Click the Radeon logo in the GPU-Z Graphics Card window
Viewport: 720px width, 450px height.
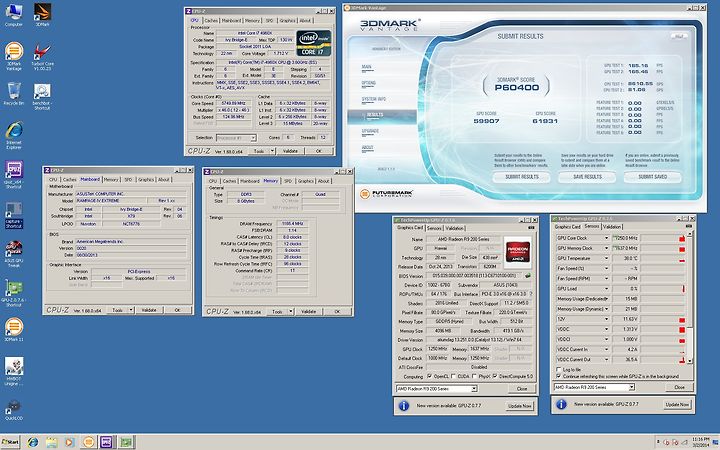click(x=518, y=252)
